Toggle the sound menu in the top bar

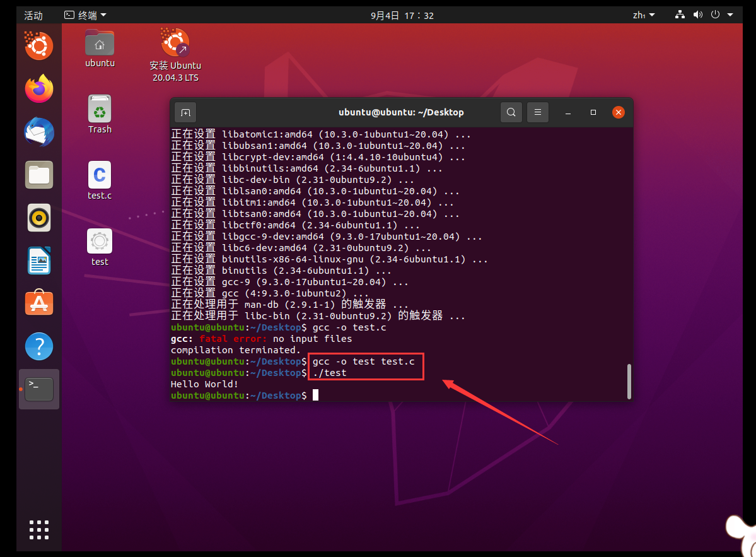[x=698, y=15]
